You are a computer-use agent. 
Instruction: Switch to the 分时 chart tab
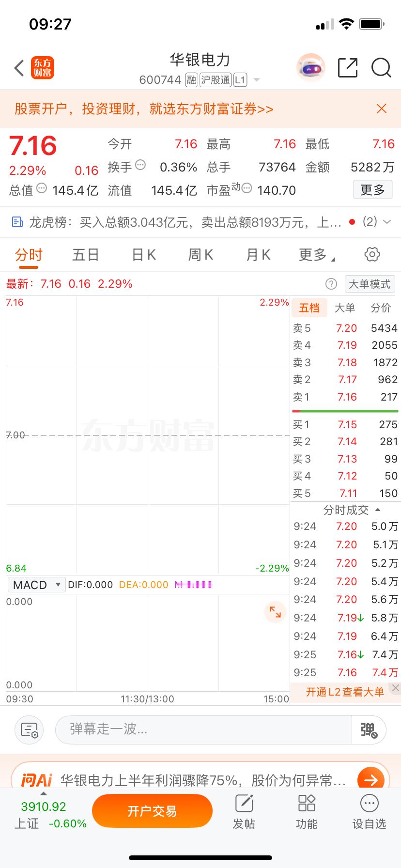pyautogui.click(x=29, y=255)
